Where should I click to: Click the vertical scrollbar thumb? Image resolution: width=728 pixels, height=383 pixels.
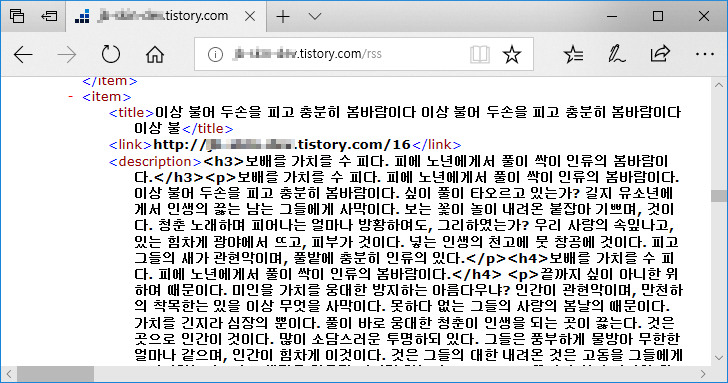pos(719,195)
